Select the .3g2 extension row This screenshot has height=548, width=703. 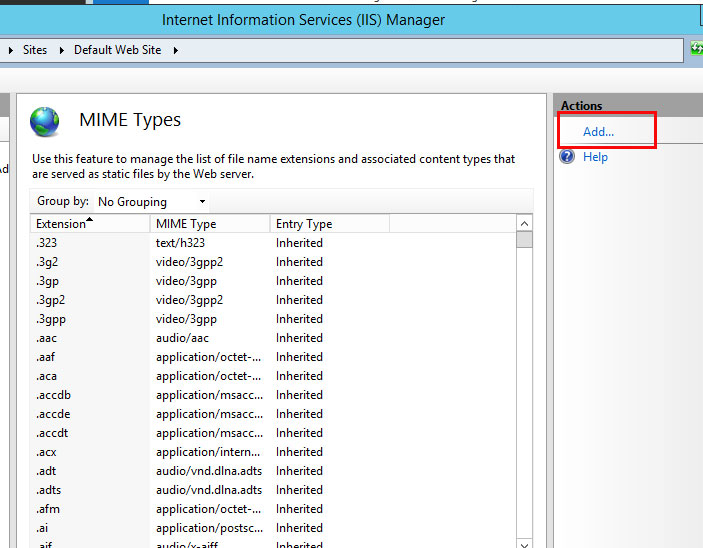(273, 262)
